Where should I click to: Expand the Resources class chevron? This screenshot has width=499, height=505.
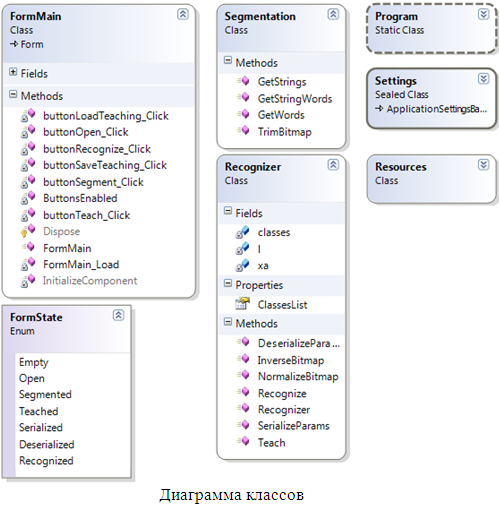(484, 165)
